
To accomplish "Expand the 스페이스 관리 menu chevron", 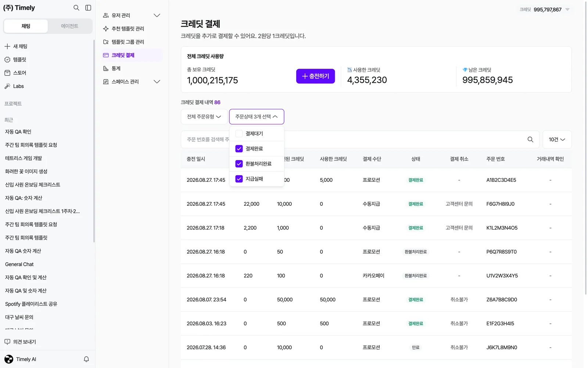I will pyautogui.click(x=157, y=82).
